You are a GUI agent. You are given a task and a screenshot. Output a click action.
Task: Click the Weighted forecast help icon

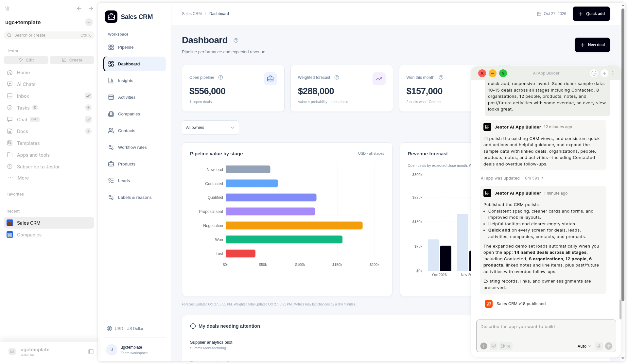click(x=337, y=78)
